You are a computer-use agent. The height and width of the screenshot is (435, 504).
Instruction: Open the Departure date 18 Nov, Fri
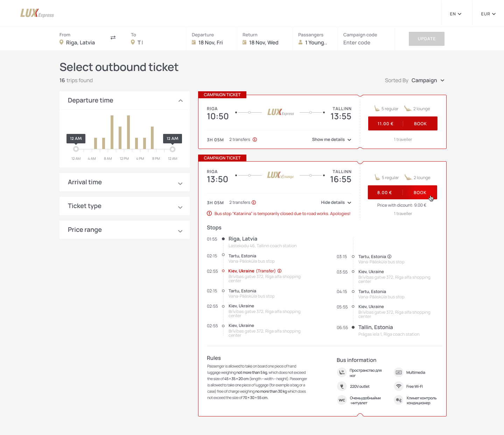click(x=211, y=39)
